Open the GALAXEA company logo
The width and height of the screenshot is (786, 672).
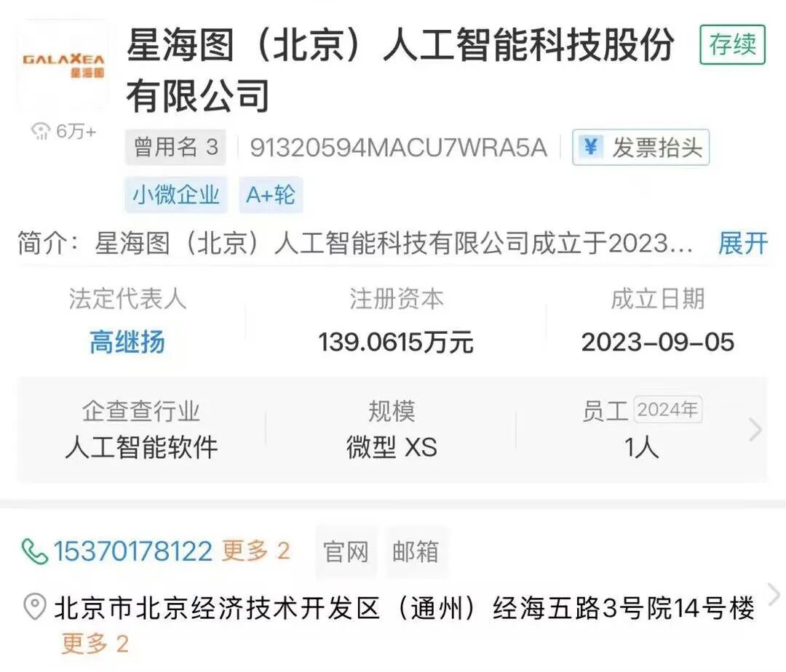point(63,64)
